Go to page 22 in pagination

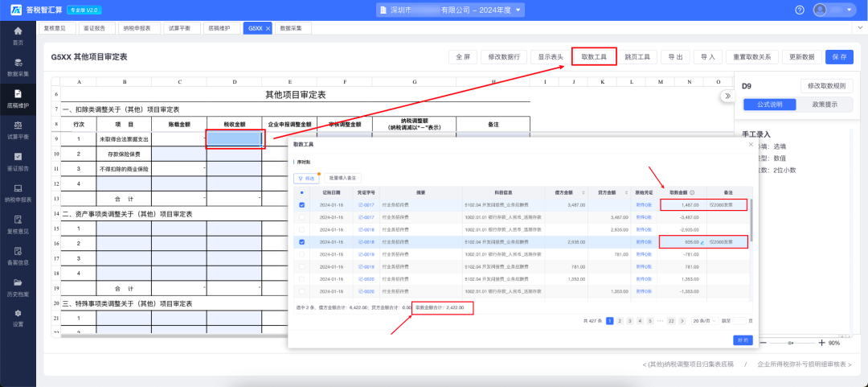tap(671, 320)
